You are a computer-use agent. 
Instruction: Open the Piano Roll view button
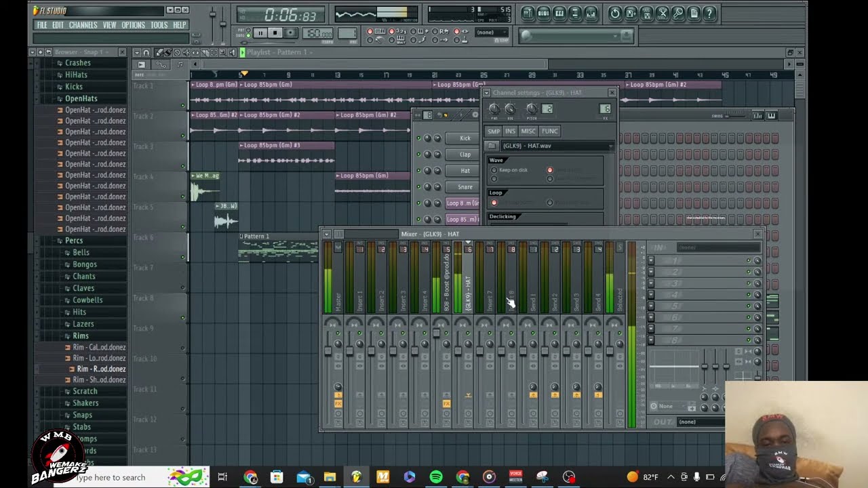pos(559,14)
